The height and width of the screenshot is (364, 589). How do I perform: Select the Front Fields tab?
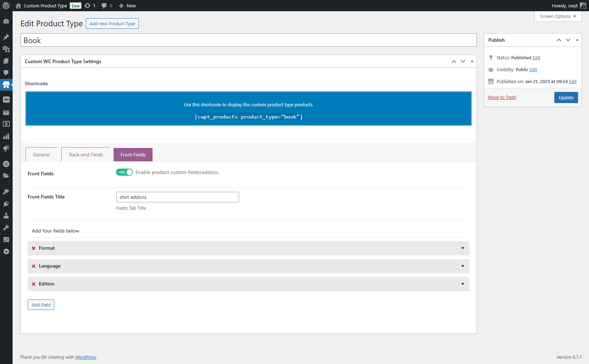click(x=133, y=155)
